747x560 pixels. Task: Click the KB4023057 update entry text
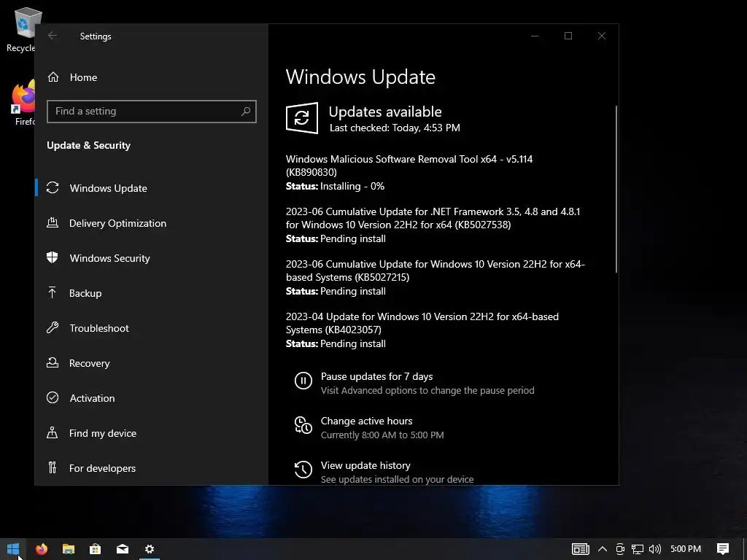tap(422, 323)
